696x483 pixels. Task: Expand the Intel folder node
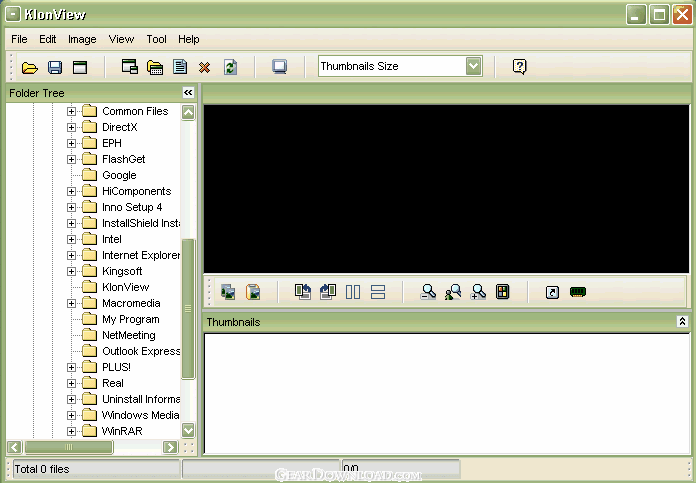(71, 239)
